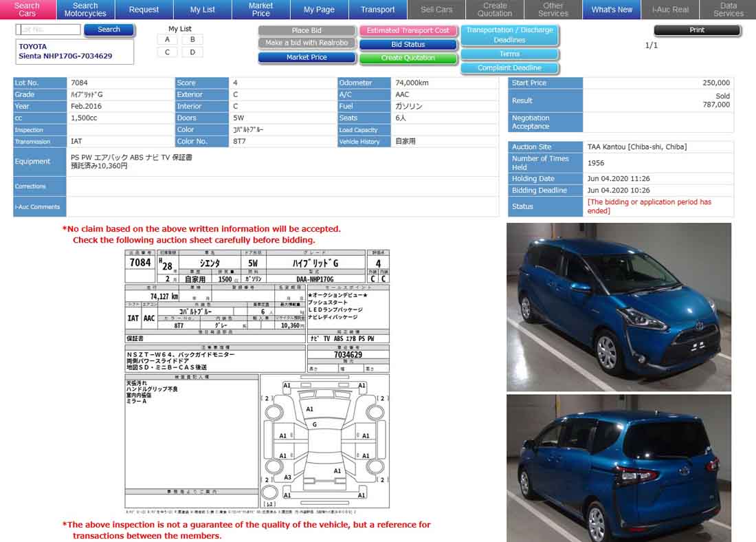
Task: Add vehicle to My List D
Action: 192,52
